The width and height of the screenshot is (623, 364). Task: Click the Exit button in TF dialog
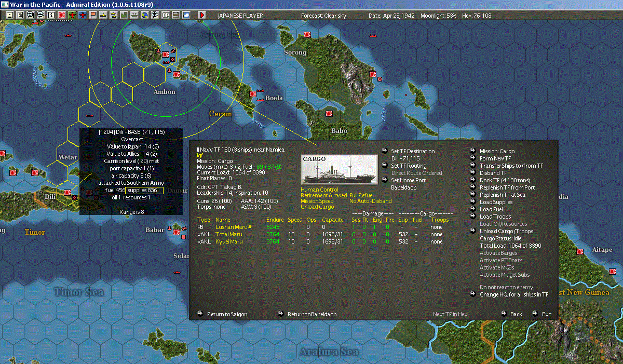(547, 314)
